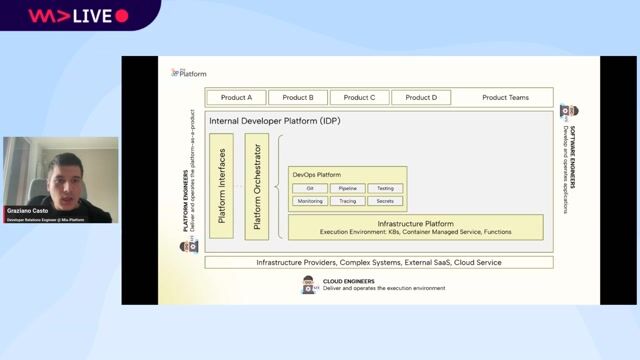Image resolution: width=640 pixels, height=360 pixels.
Task: Click the Graziano Casto name caption
Action: pos(27,211)
